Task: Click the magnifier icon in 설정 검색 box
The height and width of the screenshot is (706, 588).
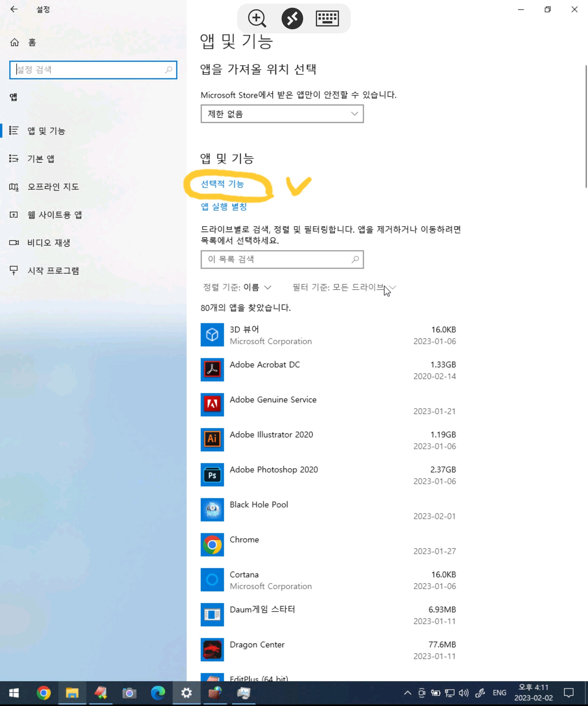Action: (168, 69)
